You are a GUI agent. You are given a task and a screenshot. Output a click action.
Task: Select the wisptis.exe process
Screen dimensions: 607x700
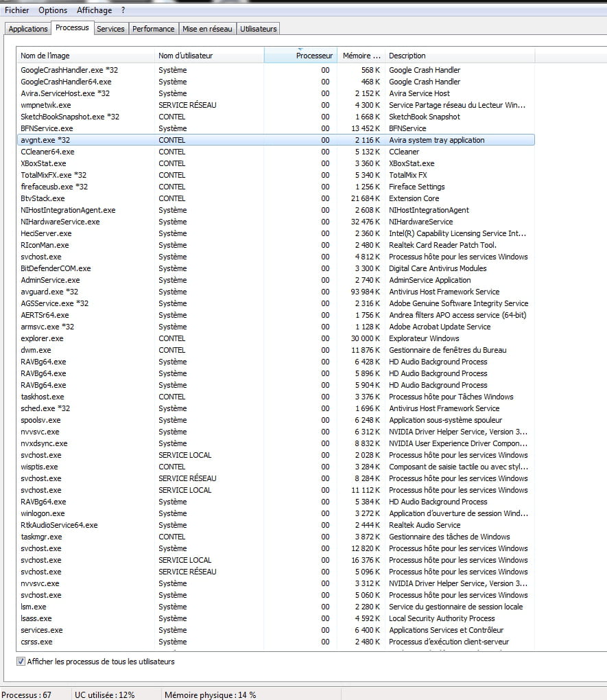coord(276,467)
